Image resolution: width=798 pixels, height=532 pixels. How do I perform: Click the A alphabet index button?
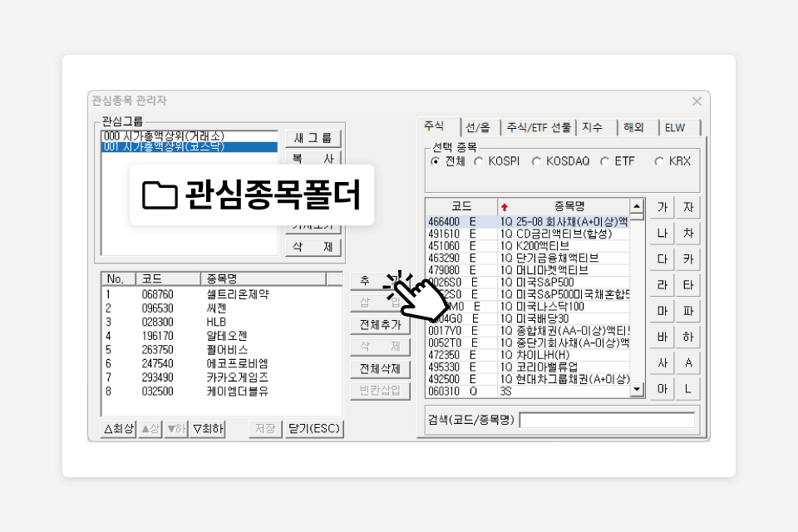click(x=687, y=362)
